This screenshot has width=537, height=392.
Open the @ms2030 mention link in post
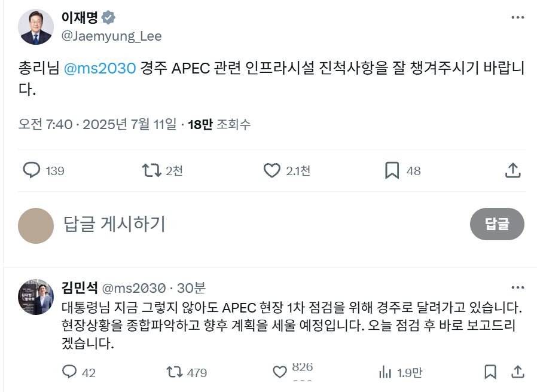point(100,68)
